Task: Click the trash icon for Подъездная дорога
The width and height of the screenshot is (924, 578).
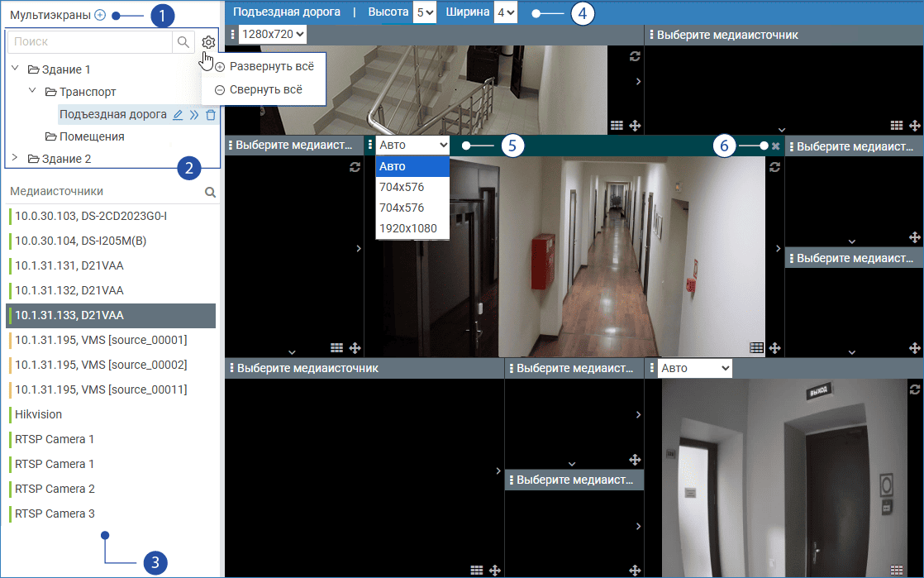Action: coord(211,115)
